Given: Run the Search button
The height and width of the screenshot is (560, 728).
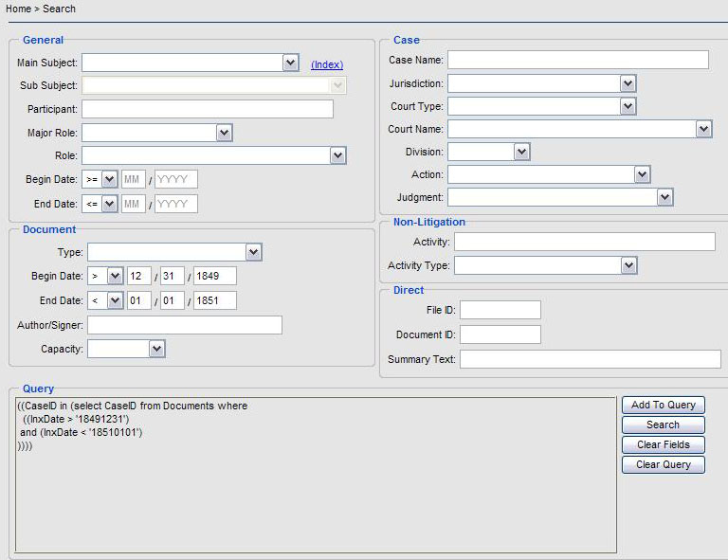Looking at the screenshot, I should coord(664,425).
